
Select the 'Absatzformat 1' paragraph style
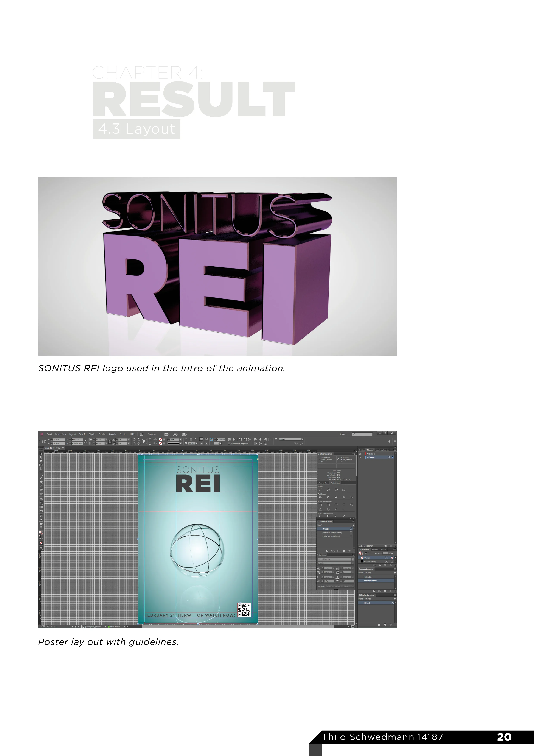tap(371, 581)
